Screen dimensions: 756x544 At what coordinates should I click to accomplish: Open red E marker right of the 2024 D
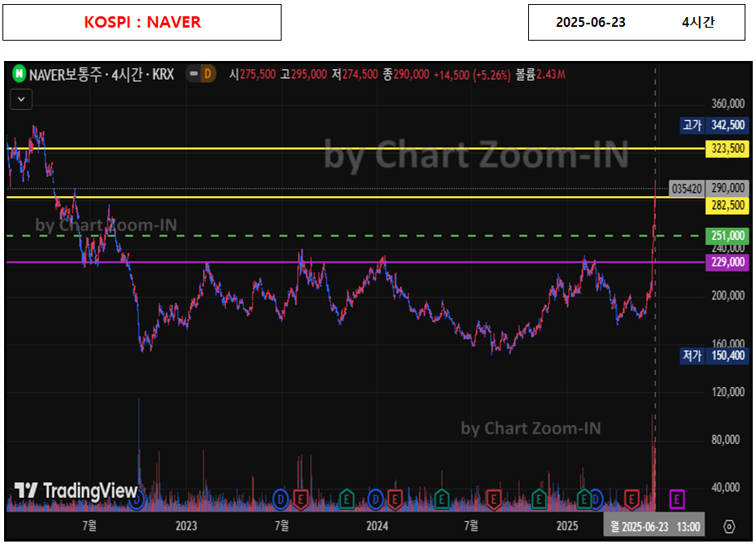395,499
